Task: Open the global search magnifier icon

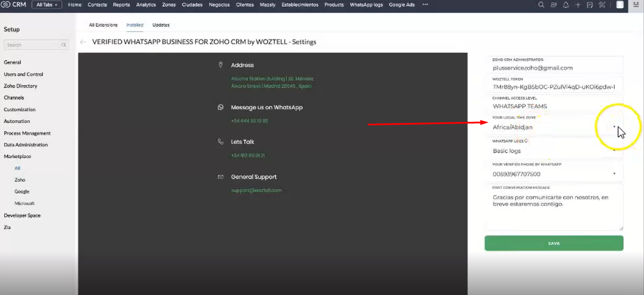Action: [541, 5]
